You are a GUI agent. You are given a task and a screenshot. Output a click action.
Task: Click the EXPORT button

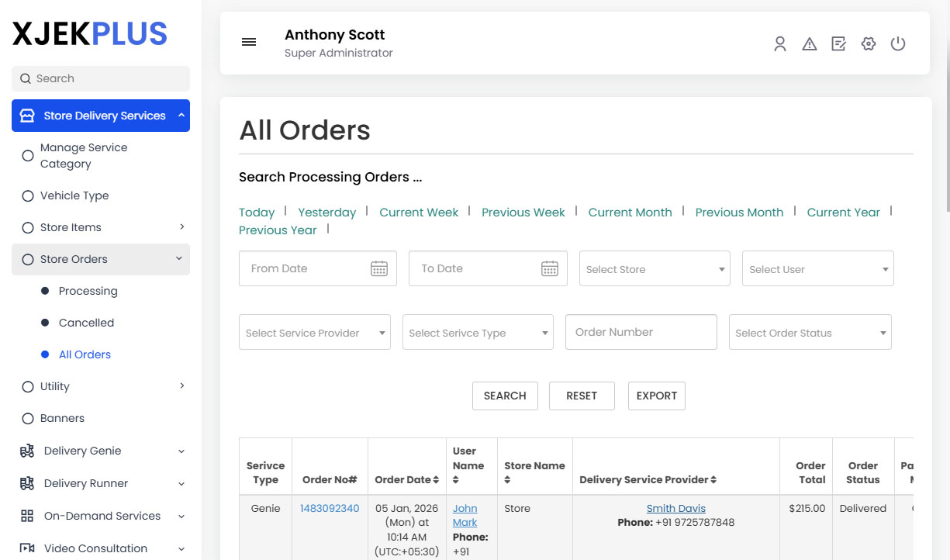click(x=656, y=396)
